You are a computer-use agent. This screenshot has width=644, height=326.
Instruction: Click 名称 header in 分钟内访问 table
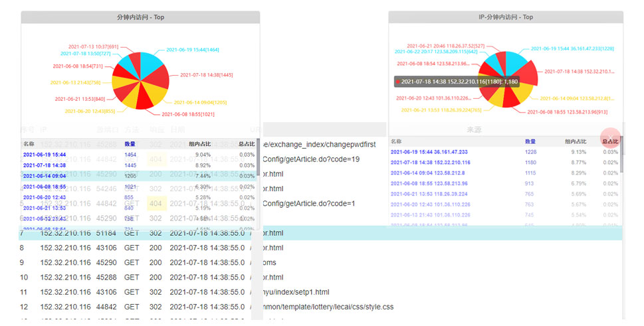point(29,144)
